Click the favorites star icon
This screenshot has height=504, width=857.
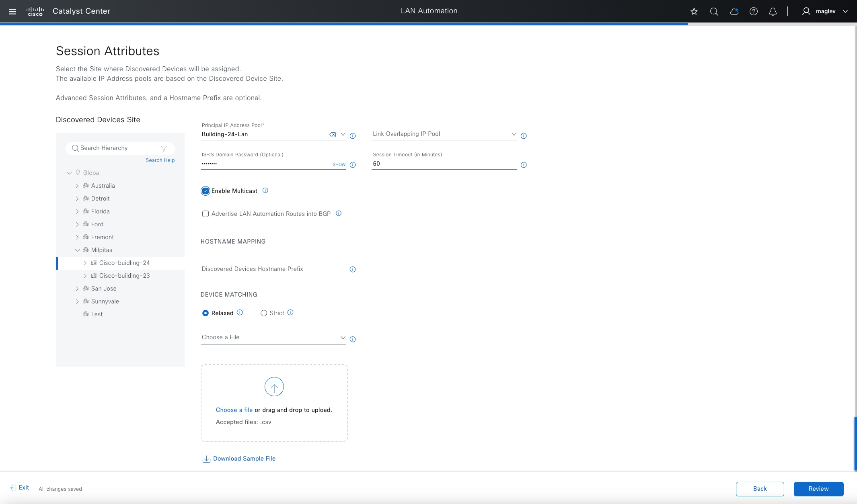pyautogui.click(x=694, y=12)
